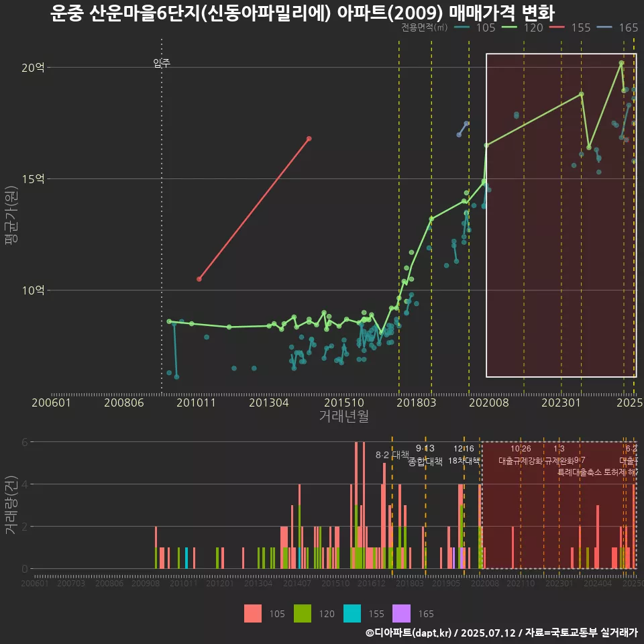
Task: Click '201011' on the price chart x-axis
Action: click(197, 402)
